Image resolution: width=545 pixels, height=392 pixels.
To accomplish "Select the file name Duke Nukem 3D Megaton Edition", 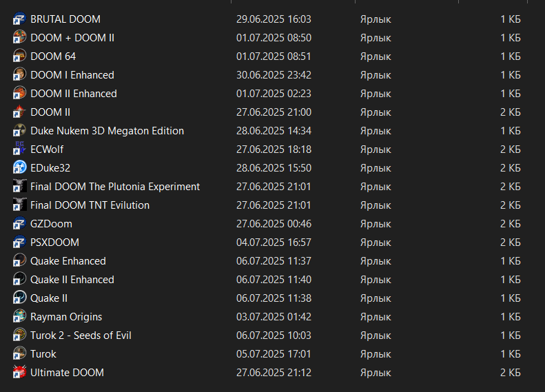I will click(107, 131).
